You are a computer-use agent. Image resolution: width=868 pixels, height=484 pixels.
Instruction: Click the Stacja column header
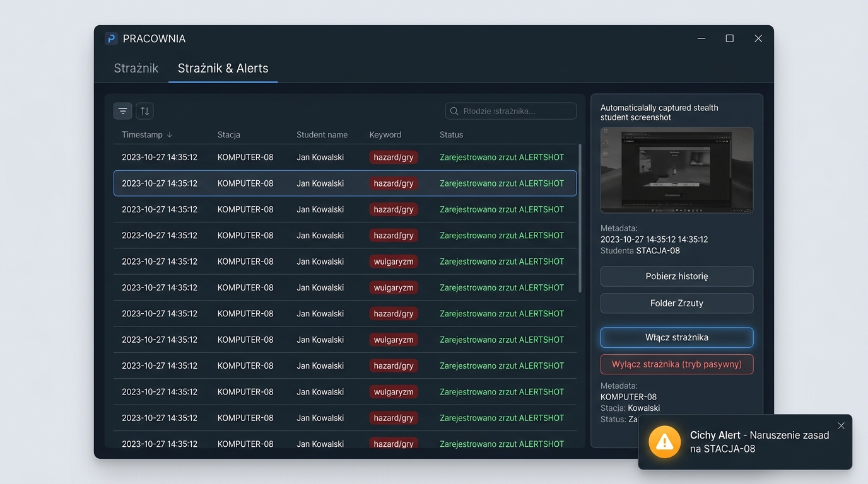pos(229,135)
